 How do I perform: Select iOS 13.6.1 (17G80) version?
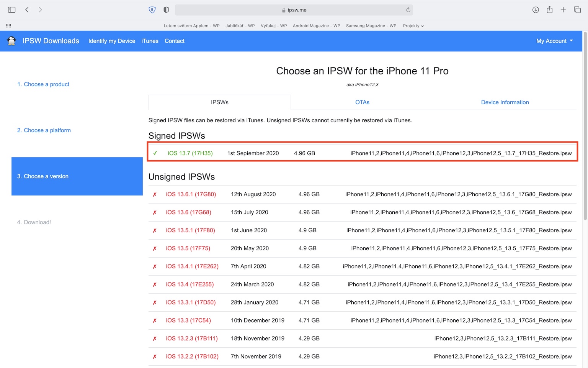tap(191, 194)
